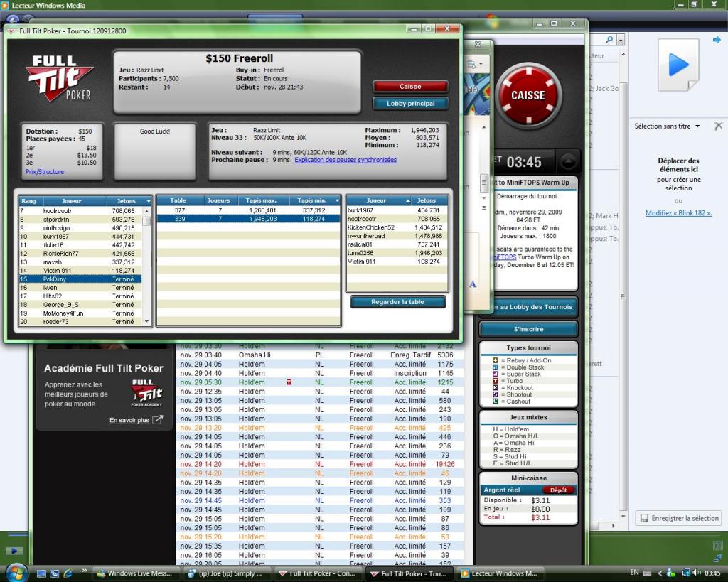
Task: Click the red Caisse button in the tournament window
Action: point(410,87)
